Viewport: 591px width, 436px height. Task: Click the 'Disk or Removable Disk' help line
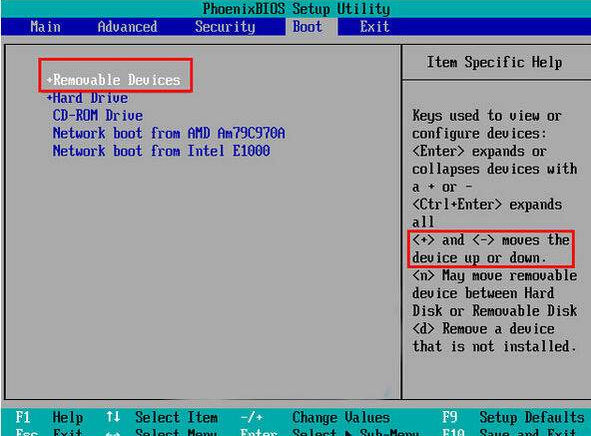[x=495, y=311]
